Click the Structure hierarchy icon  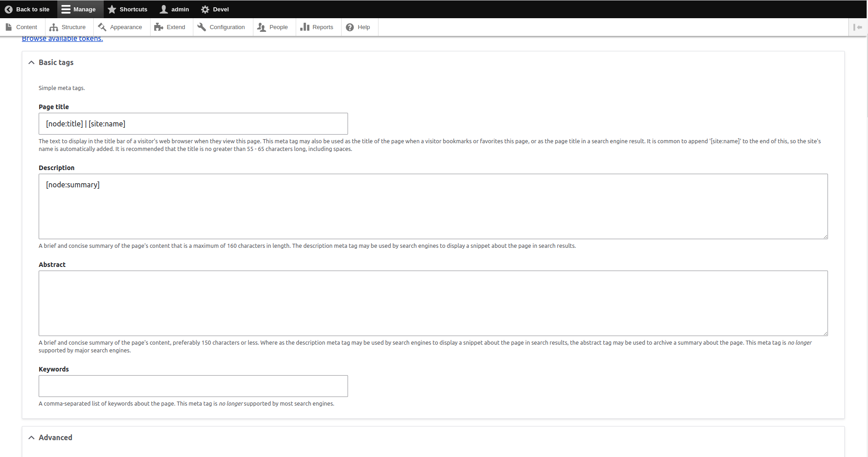click(54, 27)
